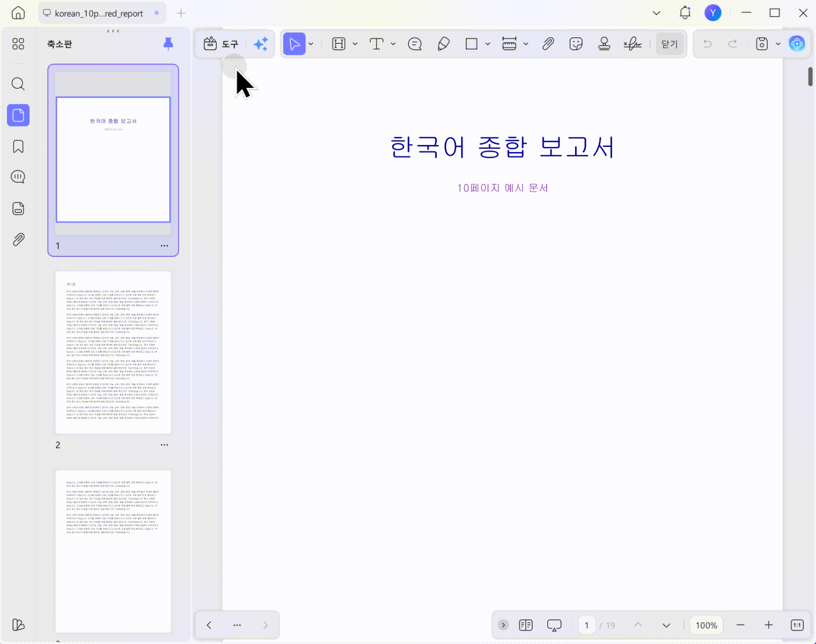This screenshot has height=644, width=816.
Task: Choose the text box T tool
Action: 376,44
